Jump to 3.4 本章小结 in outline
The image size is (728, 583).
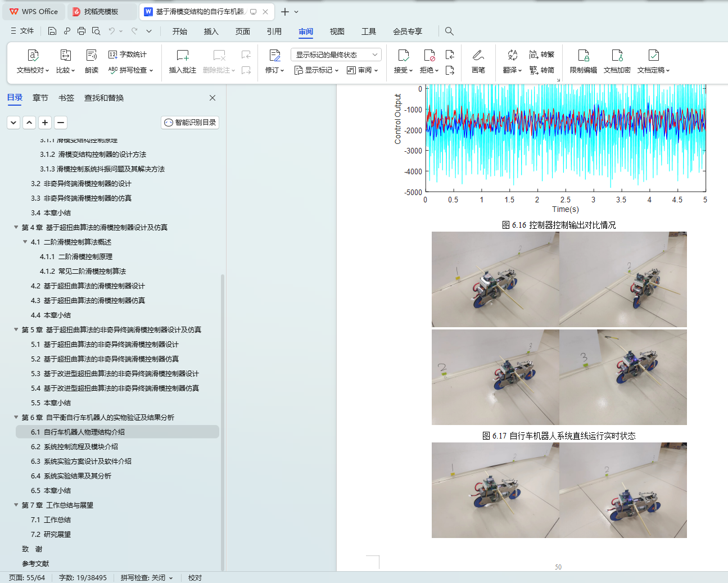[x=51, y=213]
